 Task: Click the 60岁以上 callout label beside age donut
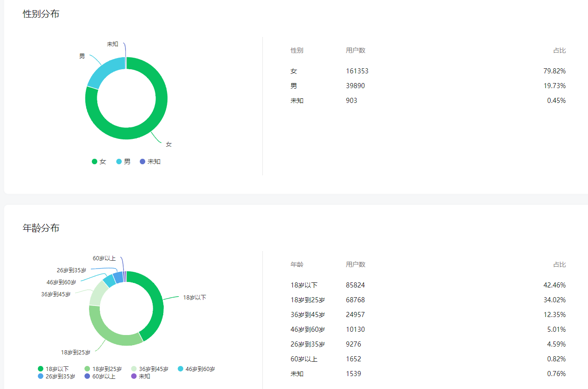pos(104,258)
